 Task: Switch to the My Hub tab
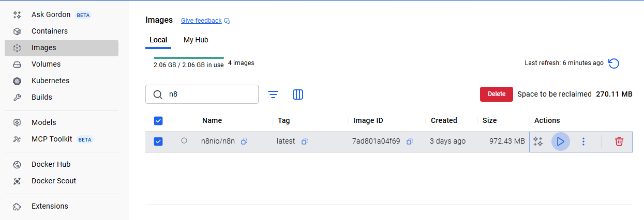196,40
